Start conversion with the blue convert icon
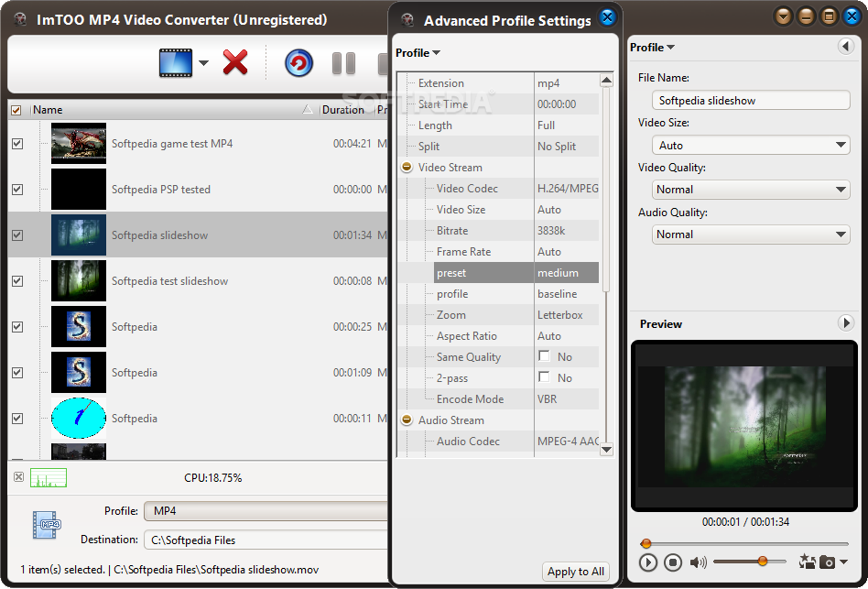Image resolution: width=868 pixels, height=589 pixels. 298,62
